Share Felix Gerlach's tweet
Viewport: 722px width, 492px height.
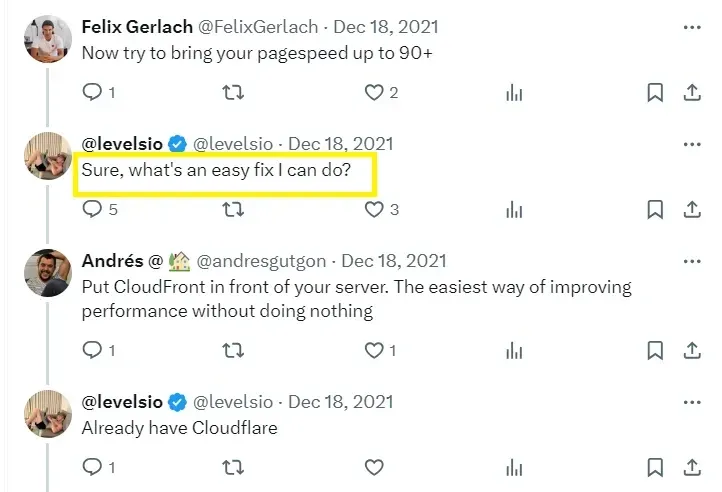[691, 93]
